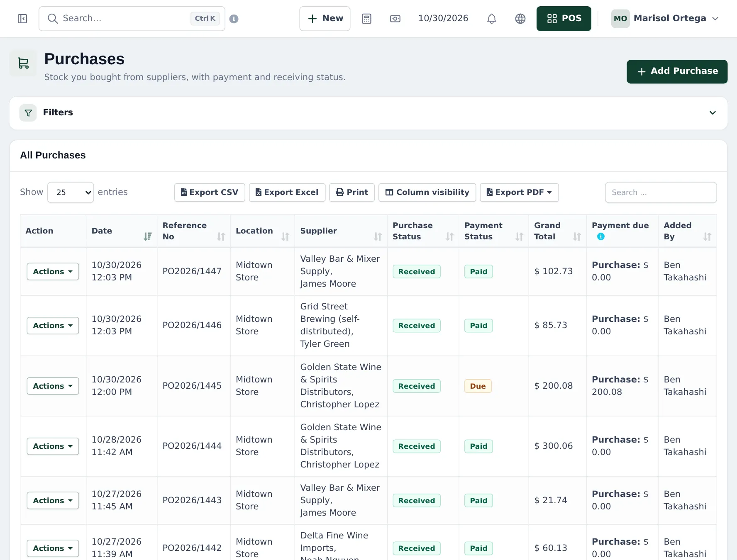Print the purchases table
Image resolution: width=737 pixels, height=560 pixels.
(x=352, y=192)
